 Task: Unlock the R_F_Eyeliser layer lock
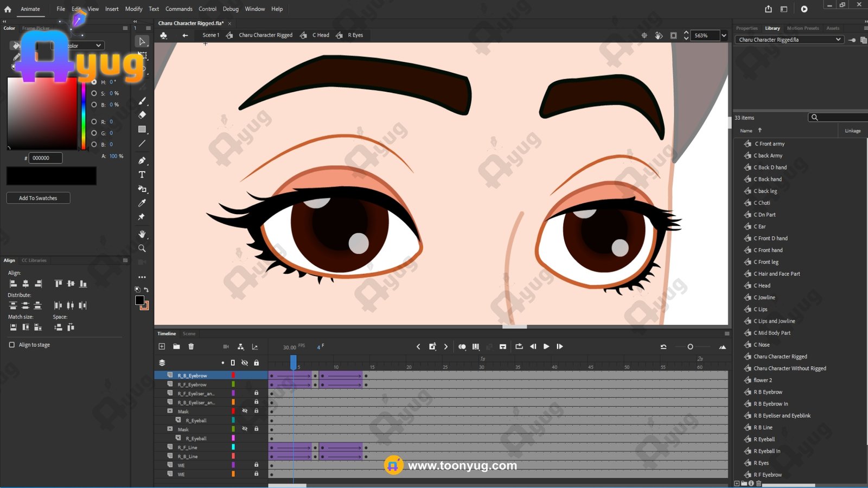[x=256, y=393]
